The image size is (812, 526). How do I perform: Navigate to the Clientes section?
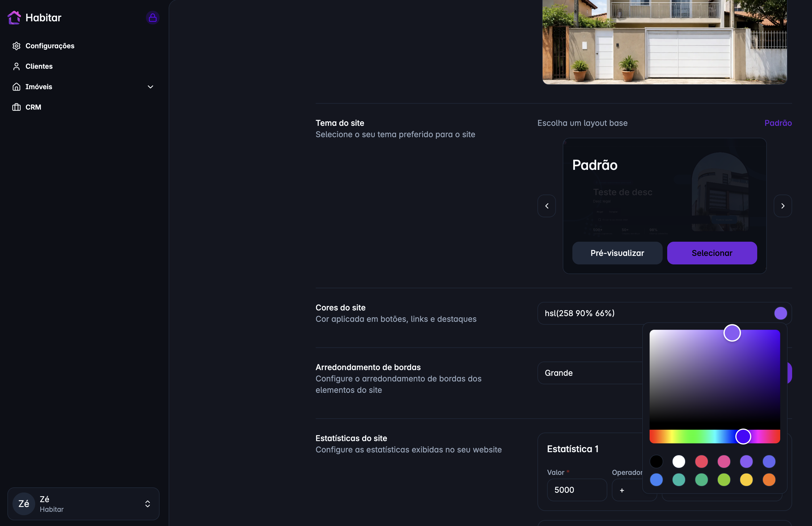tap(39, 66)
